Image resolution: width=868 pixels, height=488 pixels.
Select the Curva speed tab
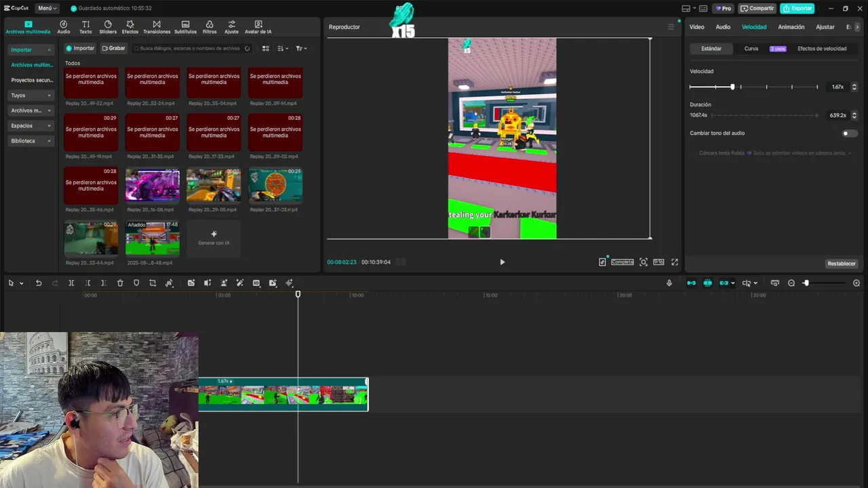(751, 49)
